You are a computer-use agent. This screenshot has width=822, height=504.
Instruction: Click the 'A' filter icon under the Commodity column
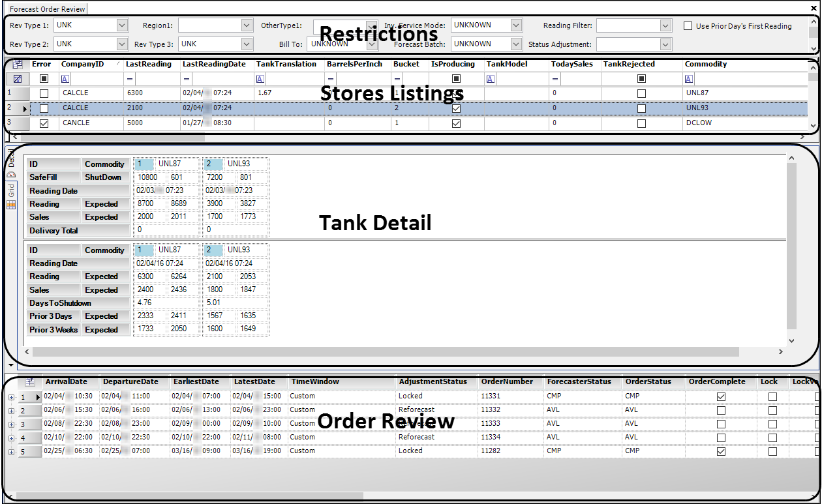click(689, 78)
